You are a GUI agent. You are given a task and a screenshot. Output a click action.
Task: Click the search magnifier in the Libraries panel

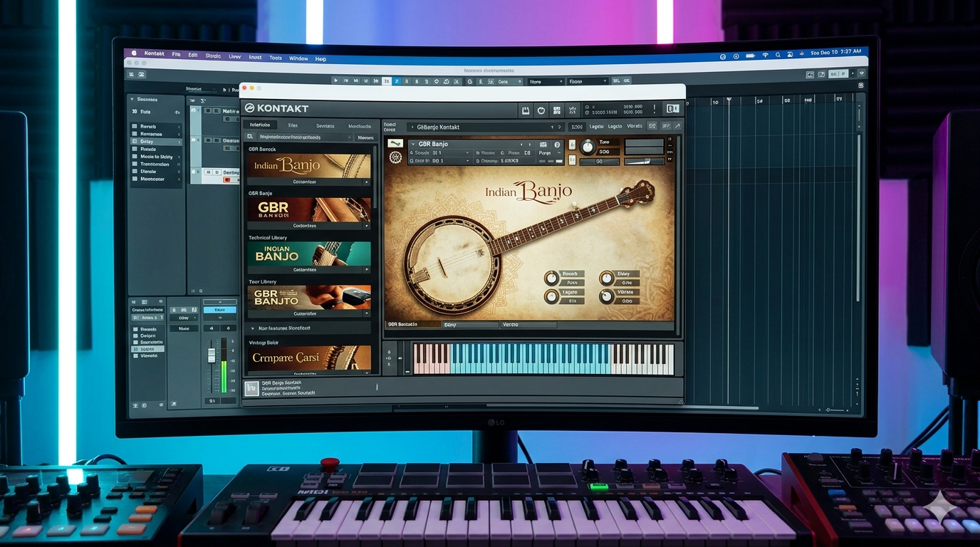(x=249, y=136)
